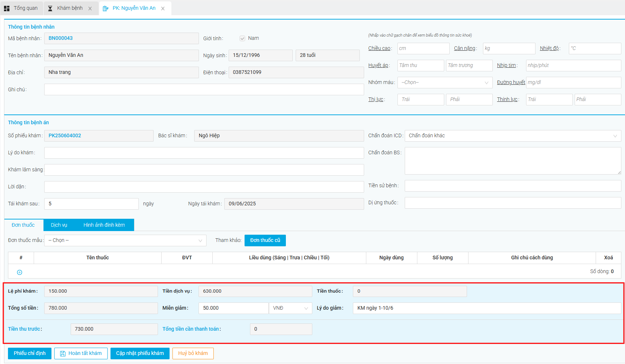Open the Thị lực health chart link
The image size is (625, 364).
click(x=376, y=100)
